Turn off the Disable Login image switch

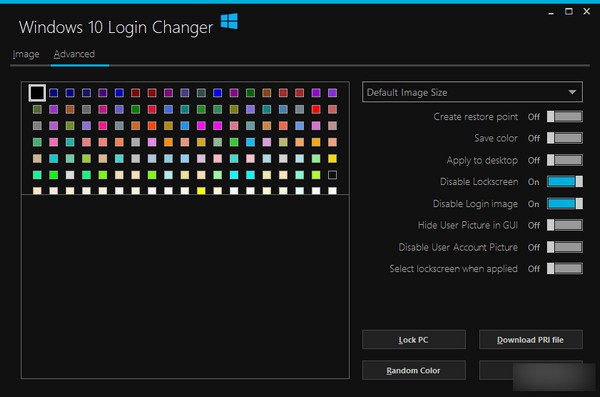point(565,203)
